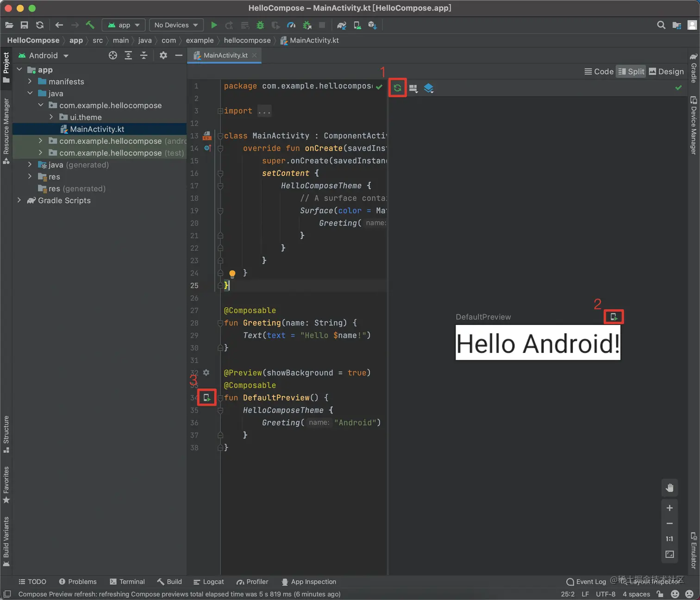Save all files via the toolbar
The image size is (700, 600).
coord(25,25)
